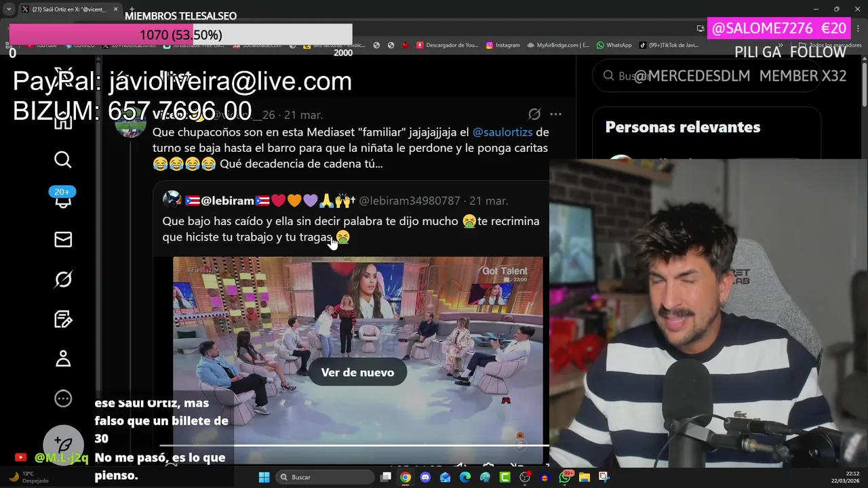Open WhatsApp bookmark in bookmarks bar

(614, 45)
